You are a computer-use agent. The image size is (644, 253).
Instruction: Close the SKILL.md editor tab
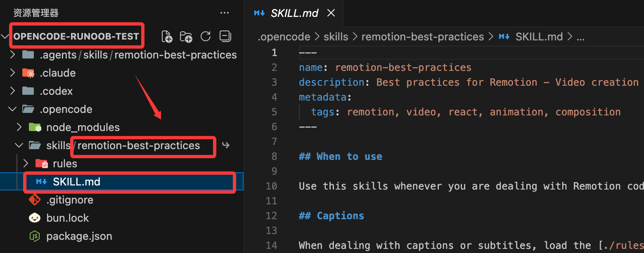[x=331, y=13]
